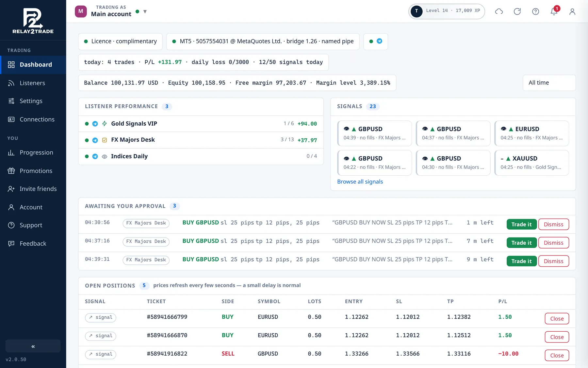Open Invite friends in sidebar
This screenshot has height=368, width=588.
coord(33,189)
